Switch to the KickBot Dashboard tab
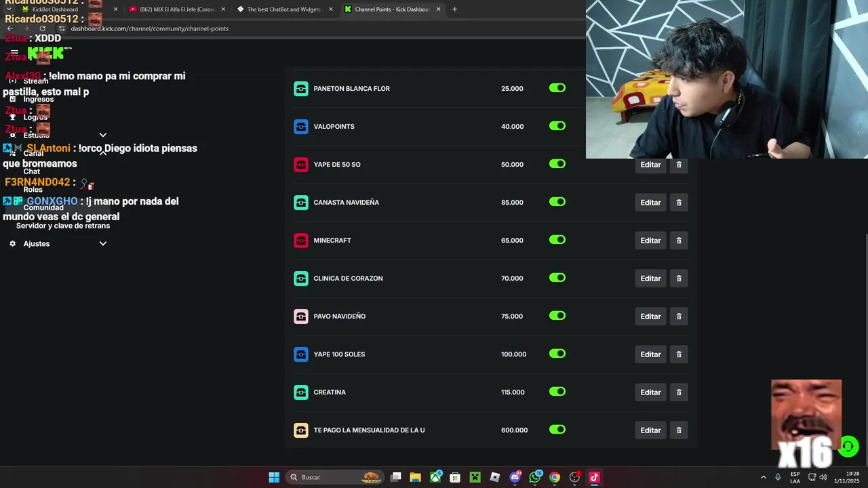Image resolution: width=868 pixels, height=488 pixels. (71, 9)
